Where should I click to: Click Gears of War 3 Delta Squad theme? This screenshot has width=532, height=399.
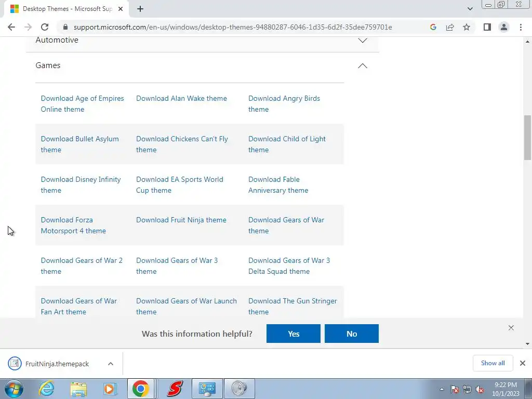[289, 265]
